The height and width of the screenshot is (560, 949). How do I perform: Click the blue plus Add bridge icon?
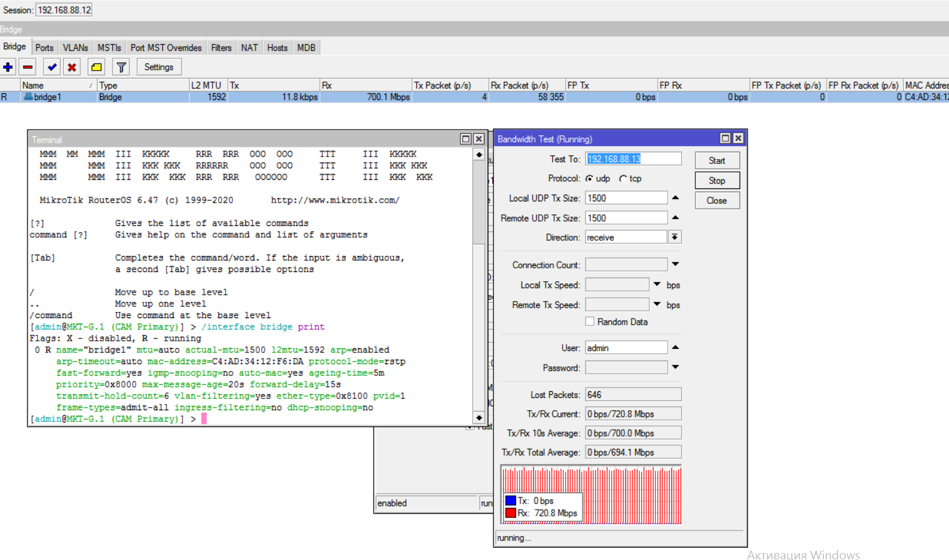point(8,67)
